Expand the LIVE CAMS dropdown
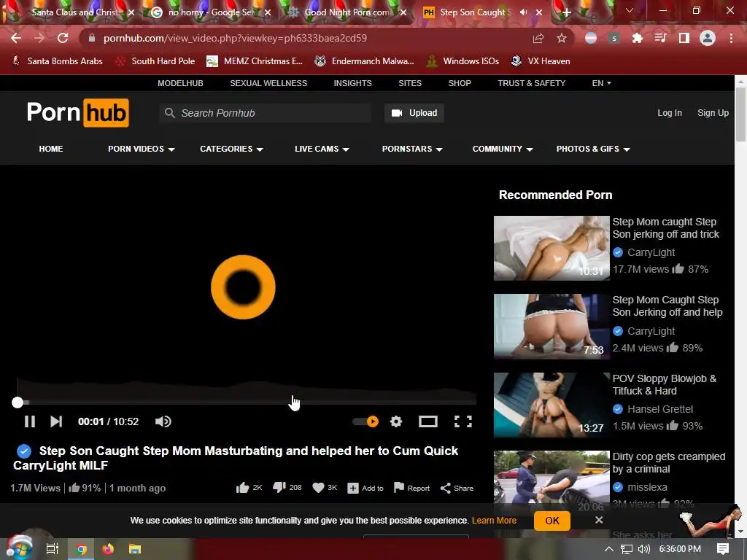 322,149
